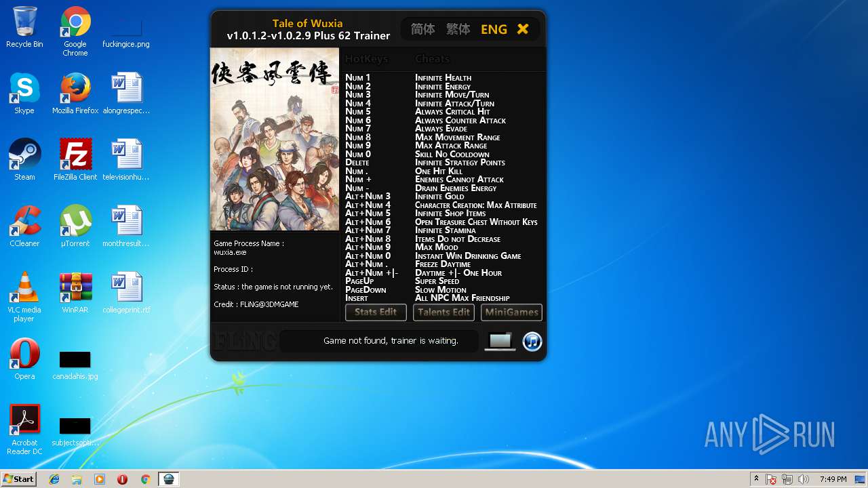Click the Slow Motion cheat label
The image size is (868, 488).
pyautogui.click(x=441, y=289)
